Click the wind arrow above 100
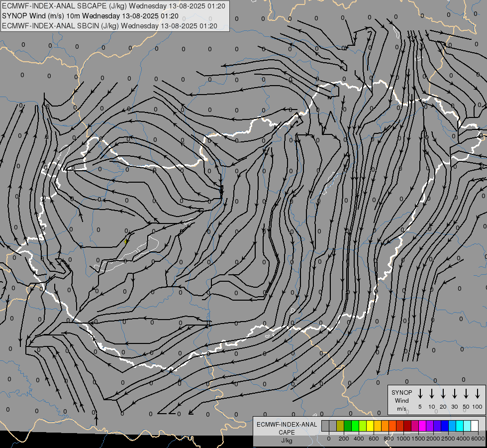This screenshot has width=487, height=448. coord(478,394)
